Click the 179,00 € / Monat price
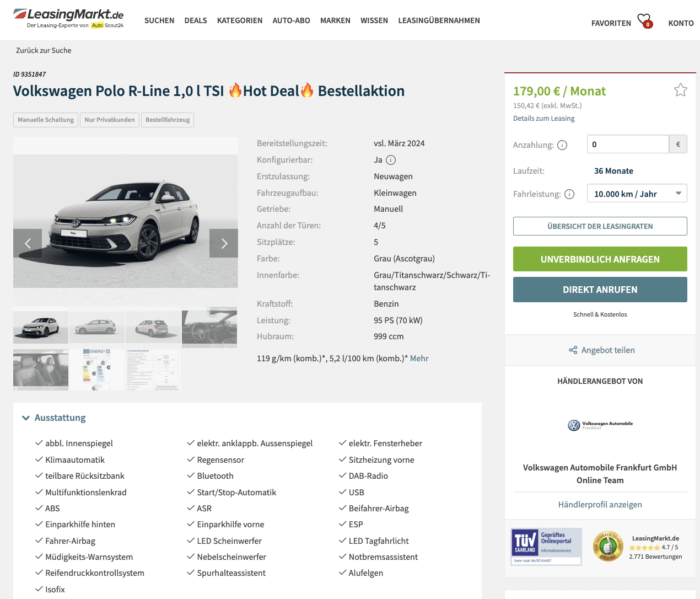 pyautogui.click(x=559, y=91)
